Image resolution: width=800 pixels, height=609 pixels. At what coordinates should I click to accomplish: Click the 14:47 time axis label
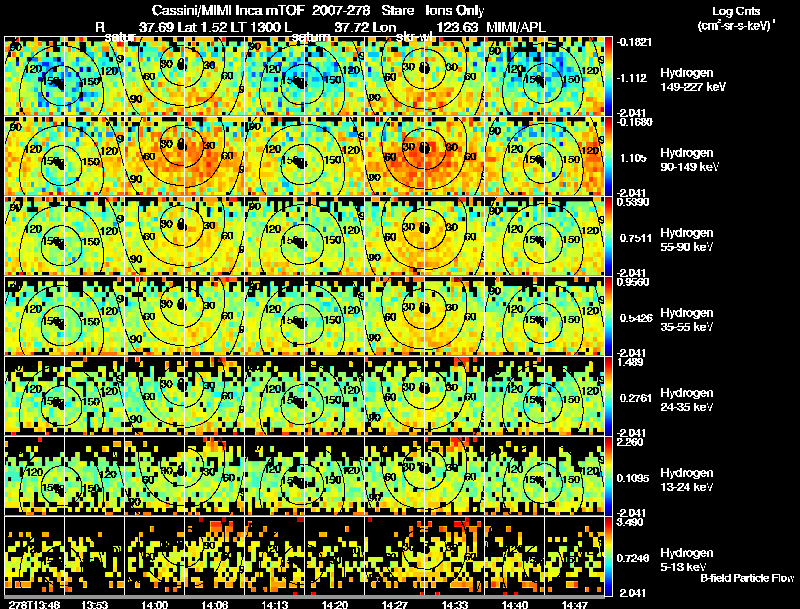coord(574,605)
